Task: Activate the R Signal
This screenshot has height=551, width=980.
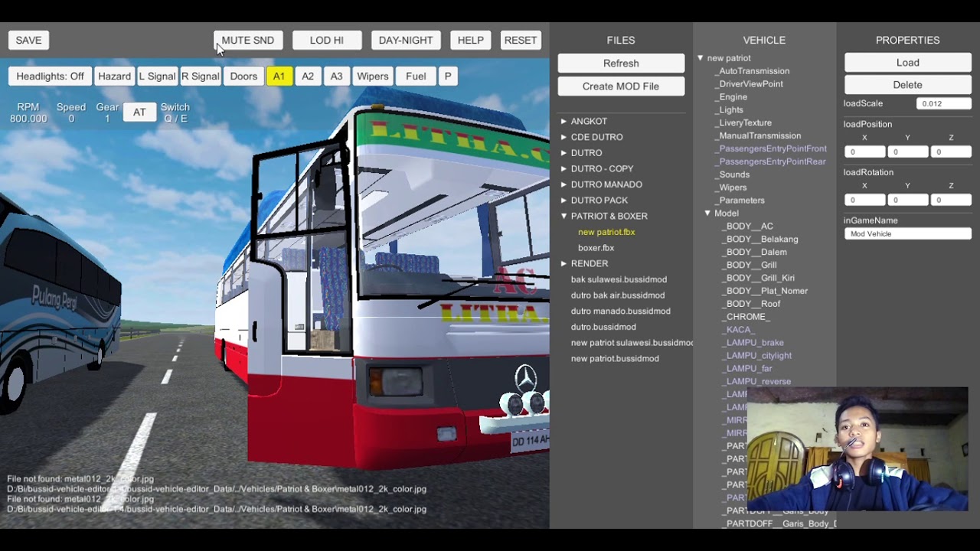Action: click(201, 77)
